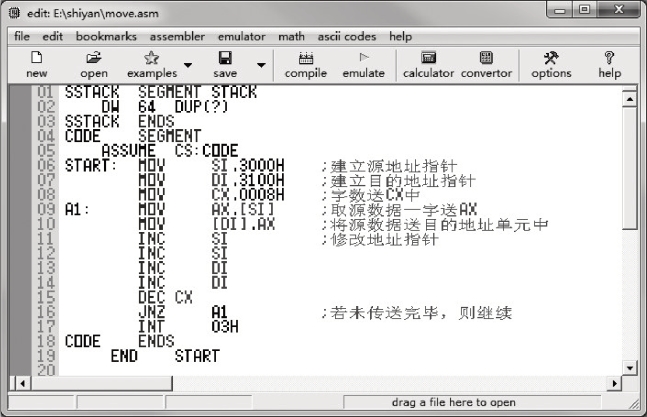Click operand 'DI,3100H' on line 07
Viewport: 647px width, 417px height.
click(x=248, y=180)
